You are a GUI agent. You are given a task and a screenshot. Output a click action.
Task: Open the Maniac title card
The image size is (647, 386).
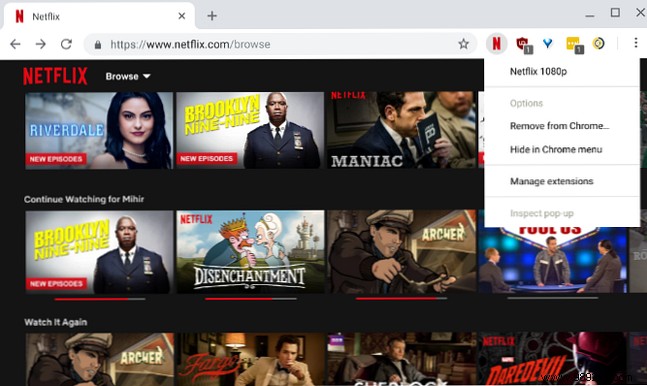pos(401,130)
